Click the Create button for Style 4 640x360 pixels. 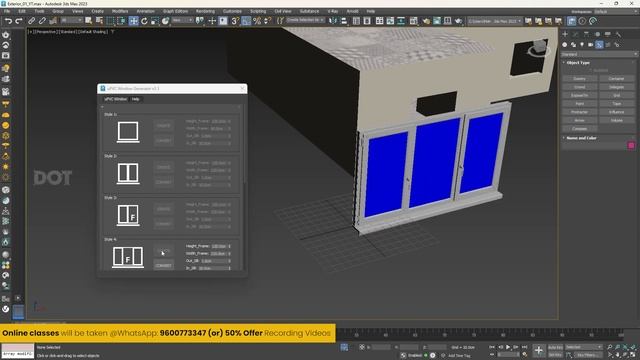pos(163,251)
